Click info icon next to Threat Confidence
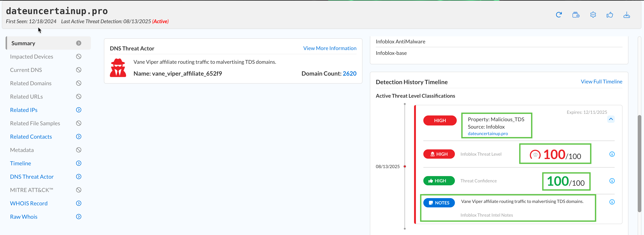Screen dimensions: 644x235 (x=612, y=181)
